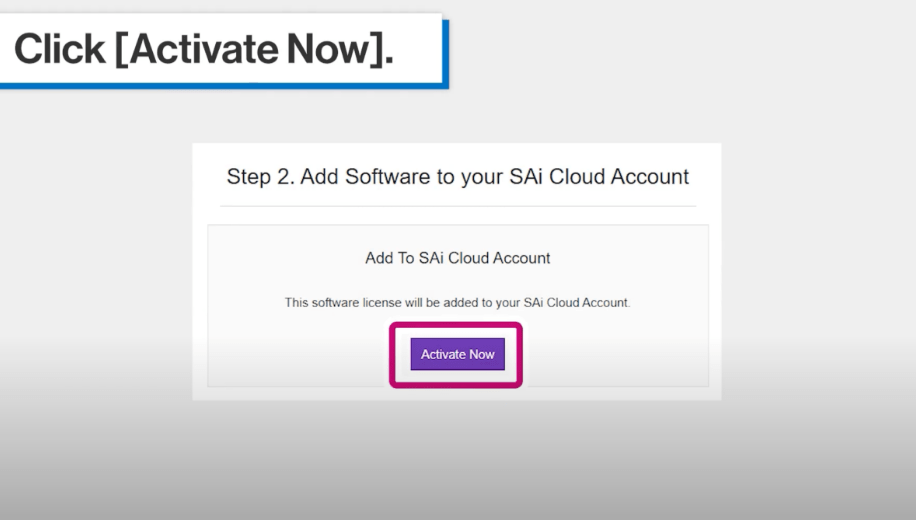Click the grey page background below the card
The width and height of the screenshot is (916, 520).
tap(457, 460)
